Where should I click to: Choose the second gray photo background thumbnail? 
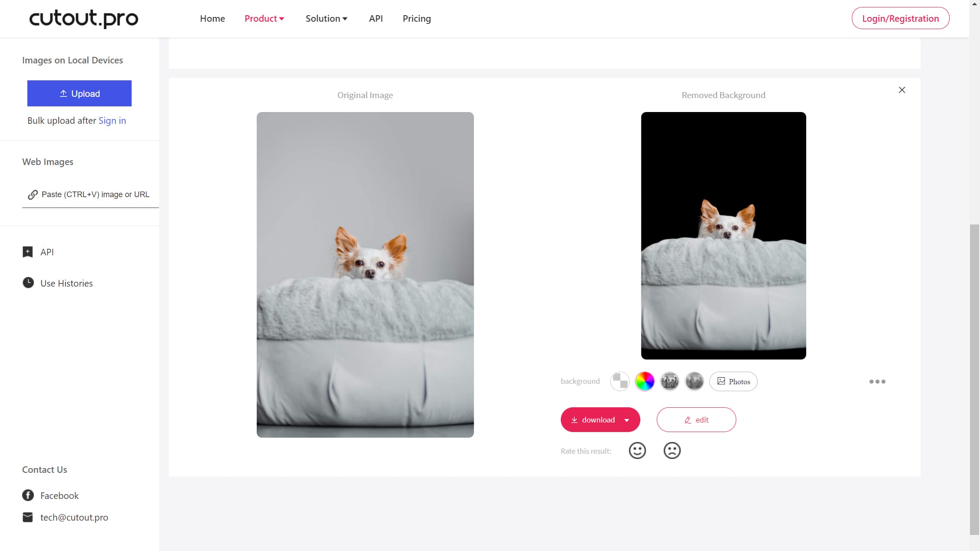coord(694,381)
